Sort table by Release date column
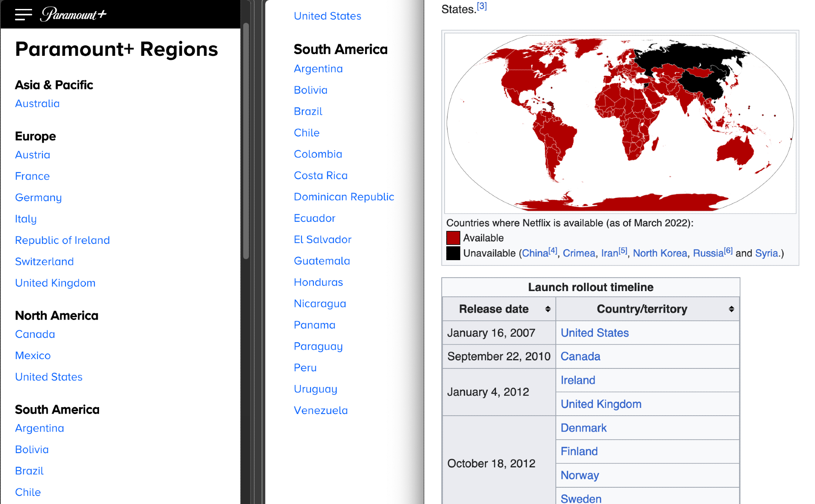 tap(548, 309)
